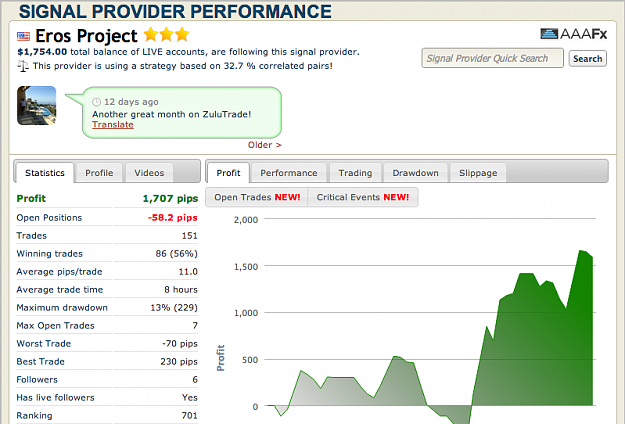
Task: Click the $1,754.00 balance amount
Action: click(42, 52)
